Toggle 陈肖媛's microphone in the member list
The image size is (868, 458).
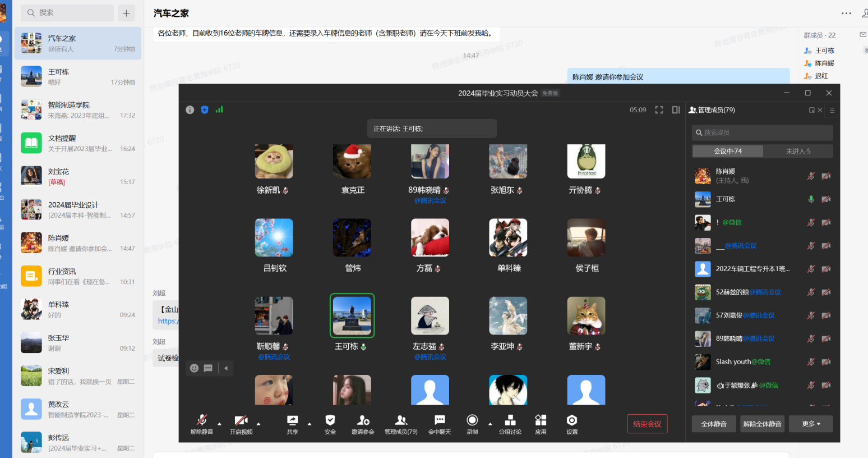811,176
